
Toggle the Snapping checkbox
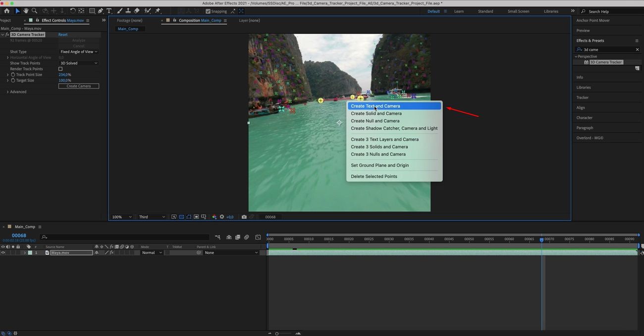tap(208, 11)
